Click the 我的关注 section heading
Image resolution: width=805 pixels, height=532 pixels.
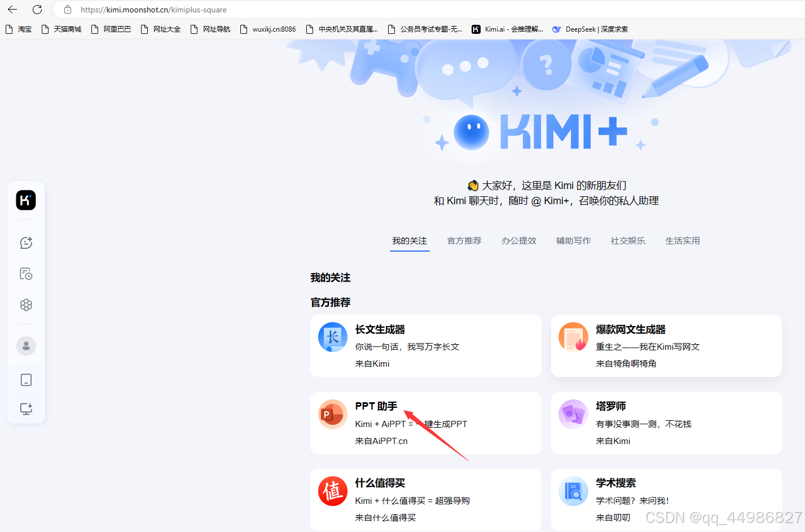331,278
